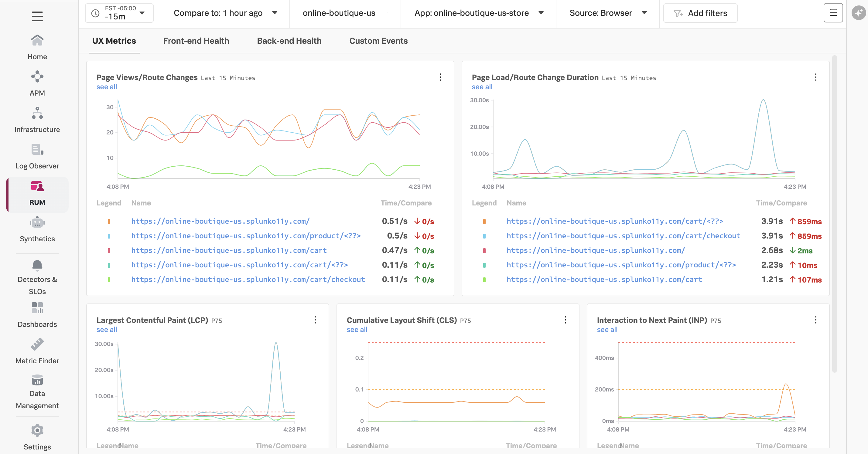
Task: Click the three-dot menu on Page Views chart
Action: coord(440,77)
